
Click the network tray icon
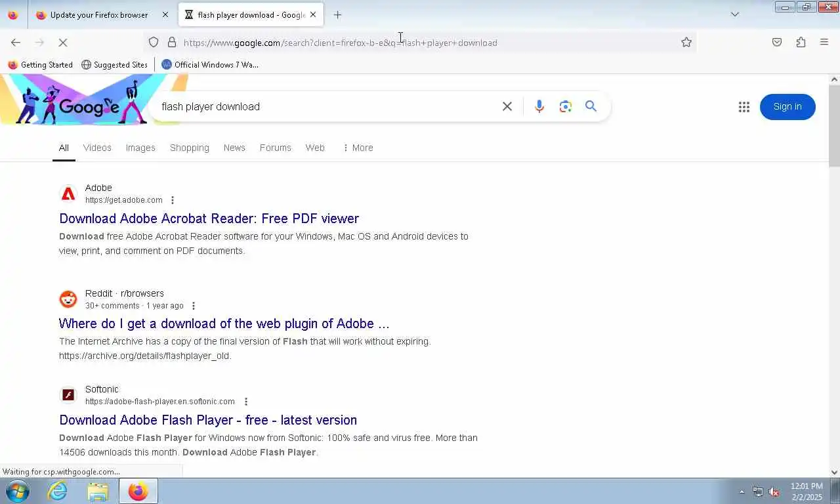758,492
